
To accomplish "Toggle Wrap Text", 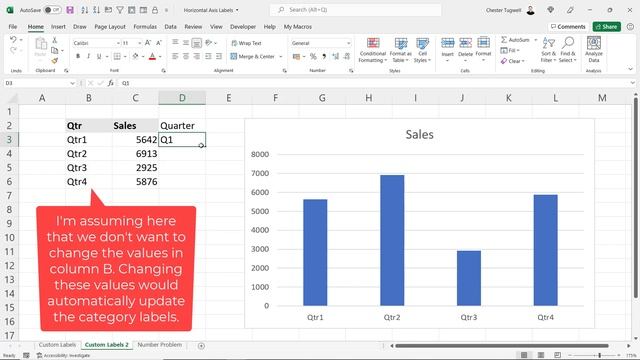I will [246, 43].
